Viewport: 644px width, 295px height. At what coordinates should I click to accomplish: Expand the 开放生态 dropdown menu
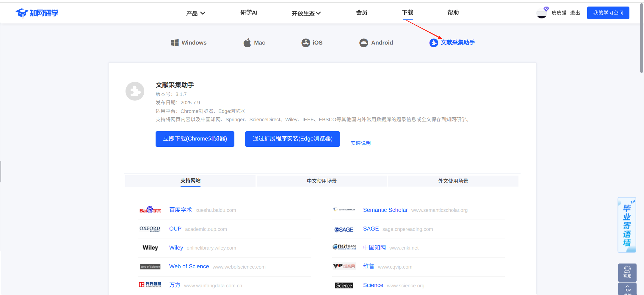click(x=306, y=13)
